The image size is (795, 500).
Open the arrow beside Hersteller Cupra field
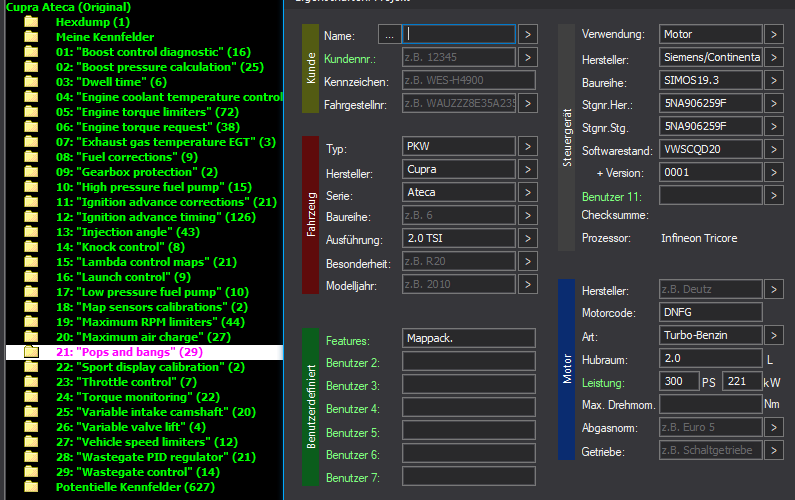(528, 169)
